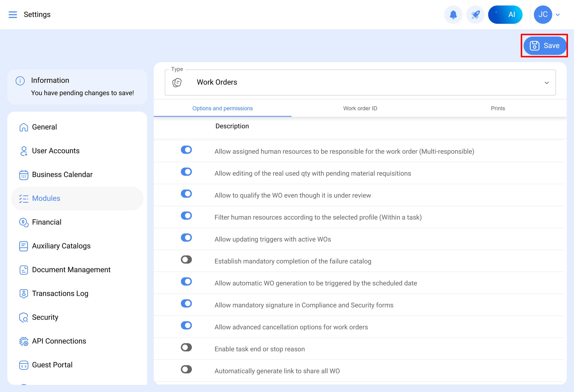This screenshot has width=574, height=392.
Task: Open the AI assistant button
Action: (505, 15)
